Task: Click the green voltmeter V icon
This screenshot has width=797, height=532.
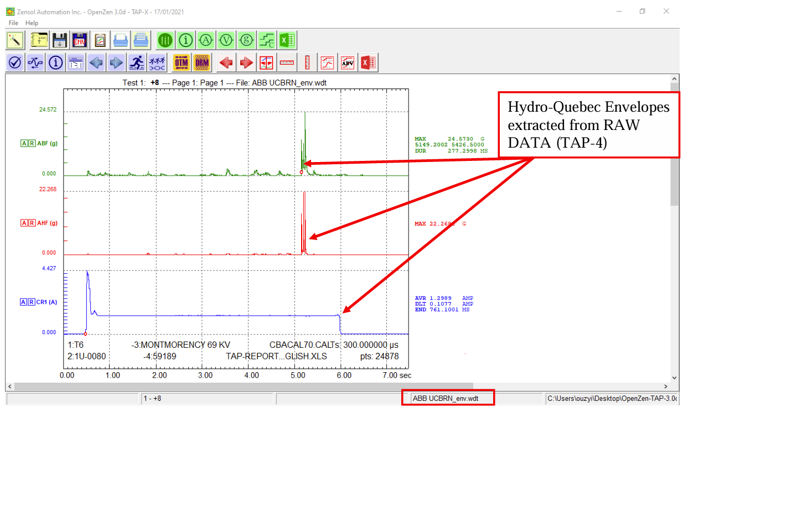Action: pos(226,40)
